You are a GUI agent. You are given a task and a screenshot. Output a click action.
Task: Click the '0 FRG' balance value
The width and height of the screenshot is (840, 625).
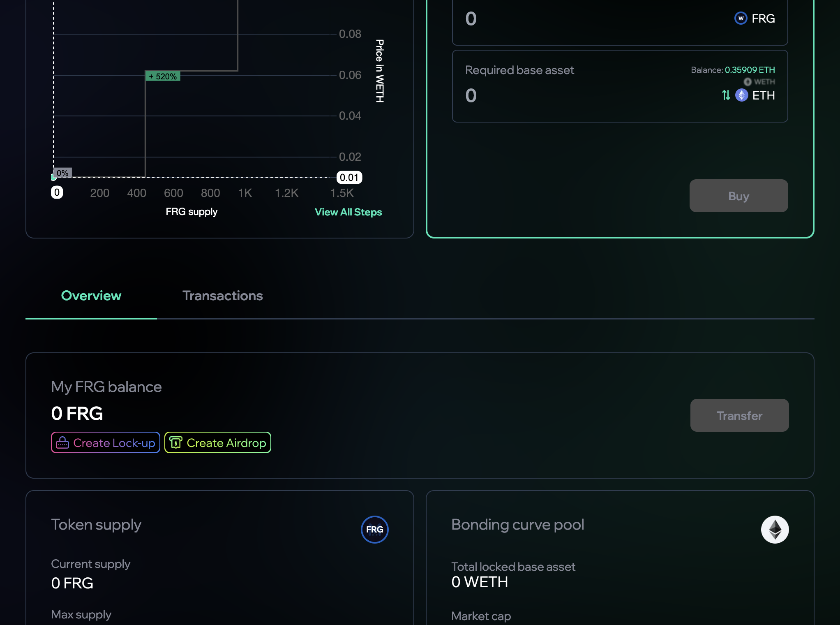coord(77,413)
